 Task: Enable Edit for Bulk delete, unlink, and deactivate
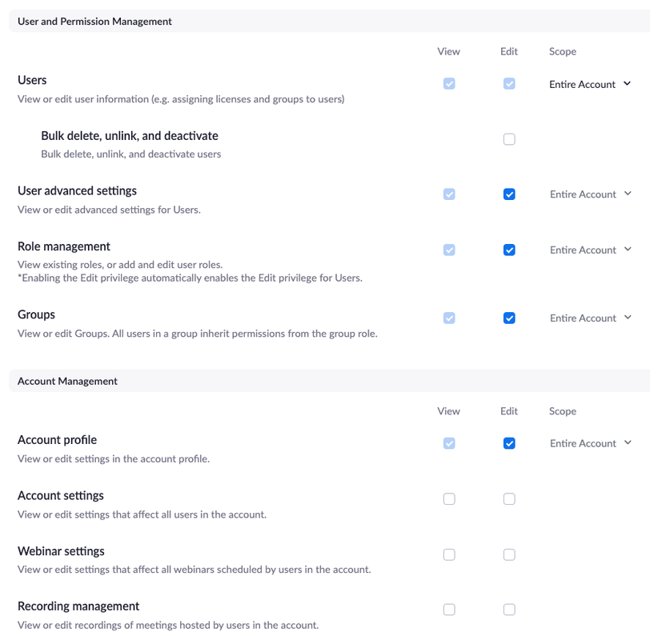(x=509, y=138)
